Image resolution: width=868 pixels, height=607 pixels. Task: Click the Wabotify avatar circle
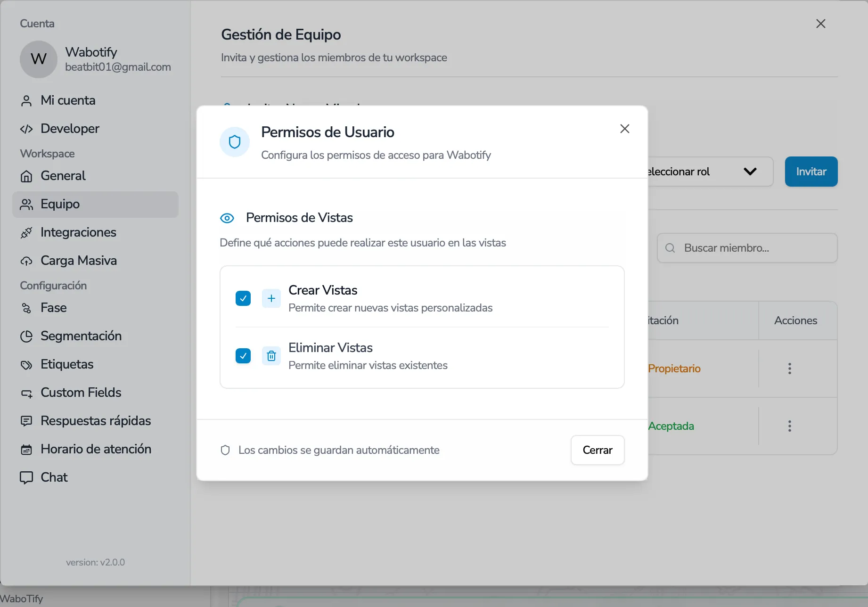(39, 59)
